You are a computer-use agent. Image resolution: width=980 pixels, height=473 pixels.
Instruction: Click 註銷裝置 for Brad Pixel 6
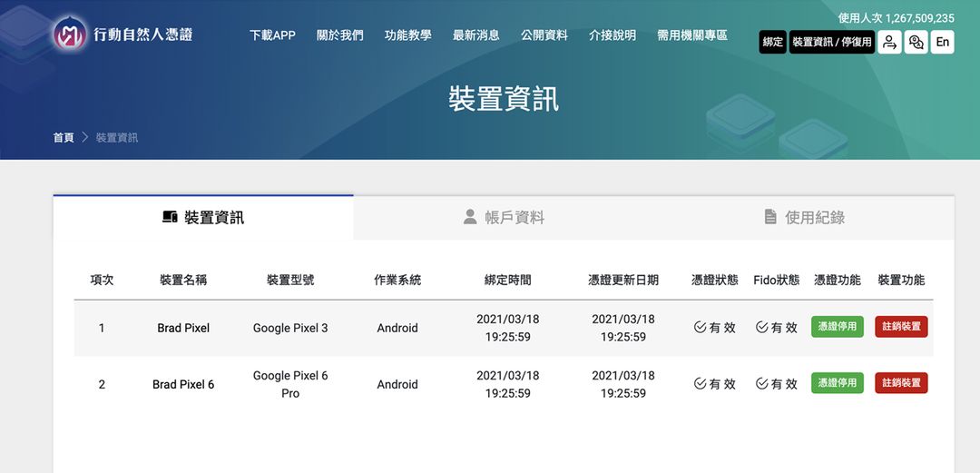pyautogui.click(x=901, y=383)
